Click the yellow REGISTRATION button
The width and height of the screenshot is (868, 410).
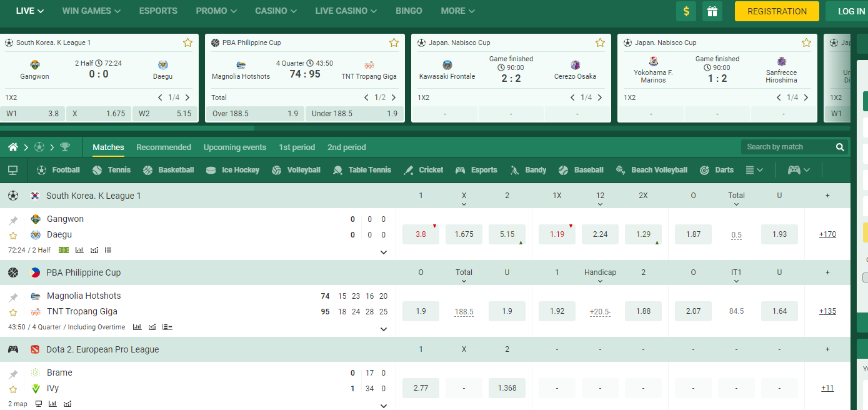777,11
